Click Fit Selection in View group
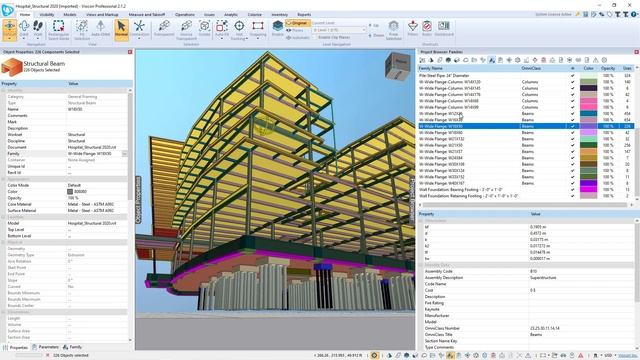 pyautogui.click(x=82, y=29)
